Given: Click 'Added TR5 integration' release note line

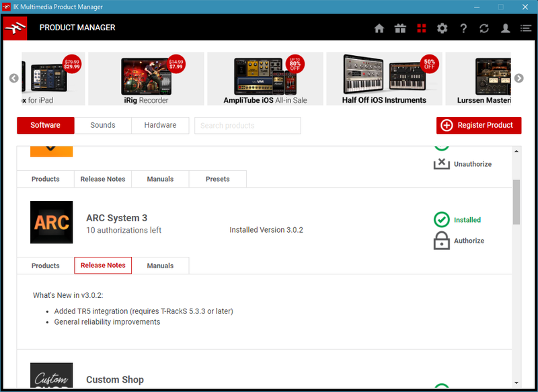Looking at the screenshot, I should pos(143,311).
